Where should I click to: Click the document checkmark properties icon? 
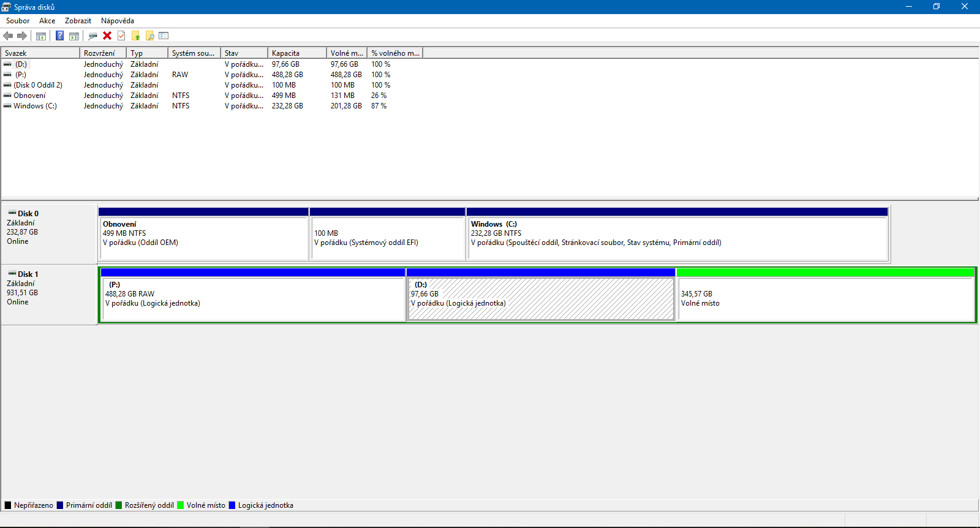coord(121,36)
